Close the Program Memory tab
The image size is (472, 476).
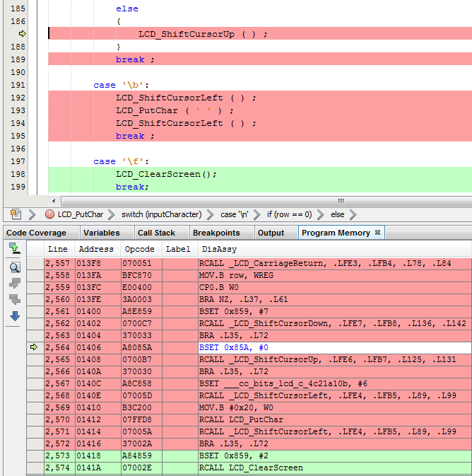point(377,232)
